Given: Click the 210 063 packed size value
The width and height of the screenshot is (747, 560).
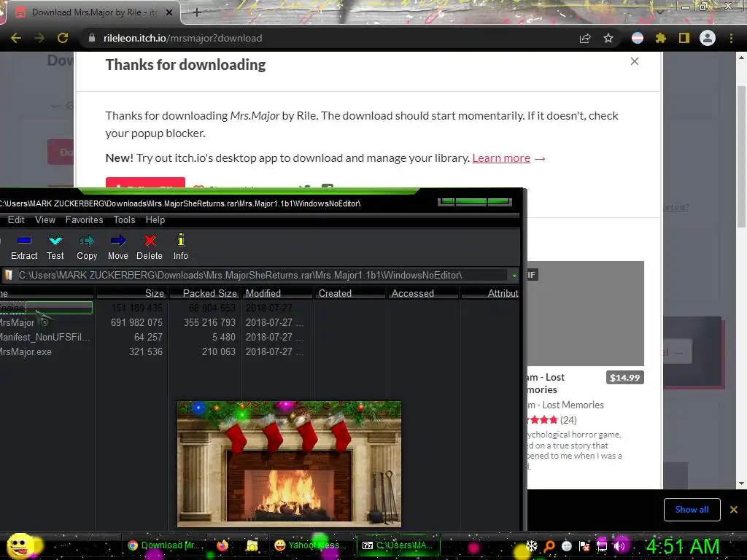Looking at the screenshot, I should (x=219, y=352).
